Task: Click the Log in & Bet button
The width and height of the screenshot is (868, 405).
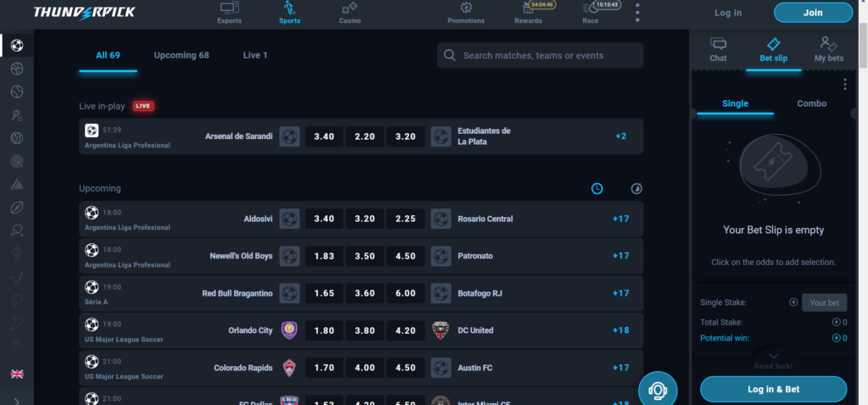Action: click(773, 390)
